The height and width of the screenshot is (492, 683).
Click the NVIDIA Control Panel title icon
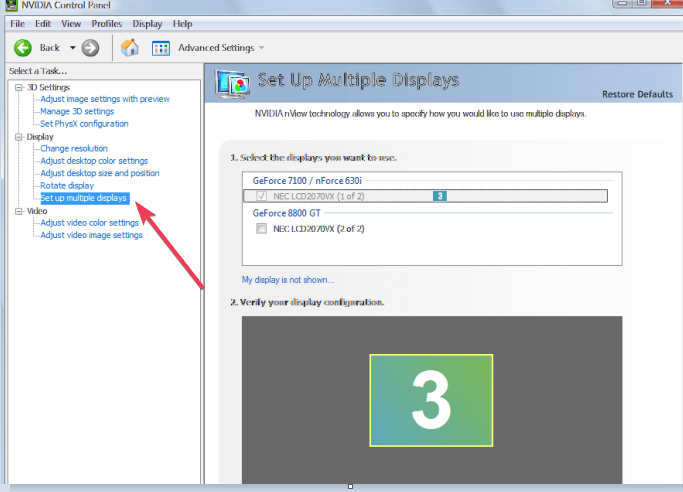[11, 5]
